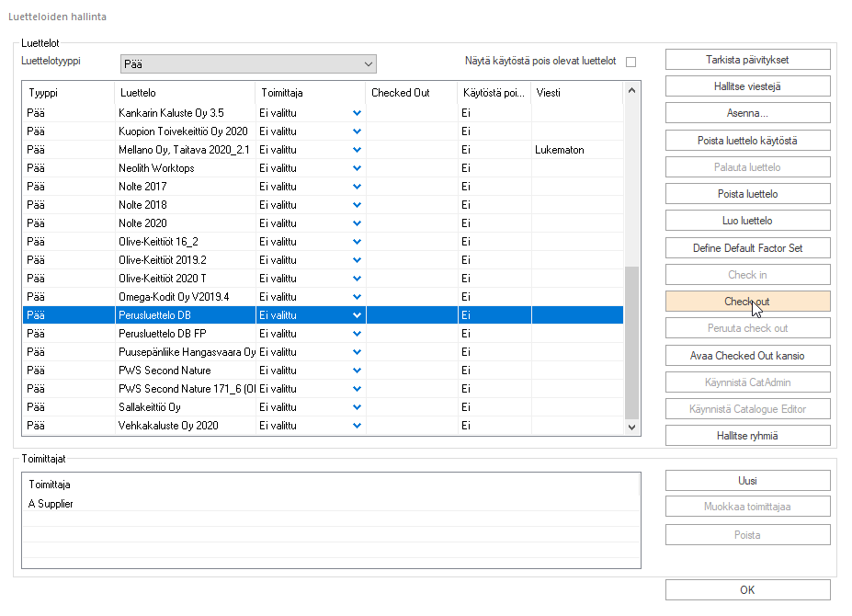Confirm dialog with OK button
This screenshot has width=852, height=616.
click(x=747, y=590)
